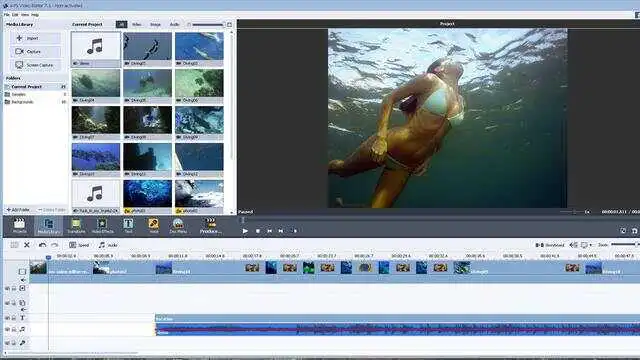This screenshot has height=360, width=640.
Task: Open the Projects section in the main toolbar
Action: (19, 226)
